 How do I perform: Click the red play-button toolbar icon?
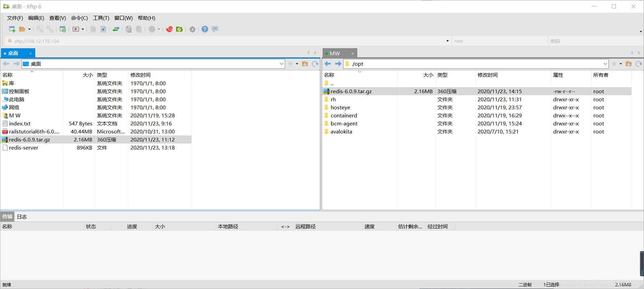pyautogui.click(x=76, y=29)
